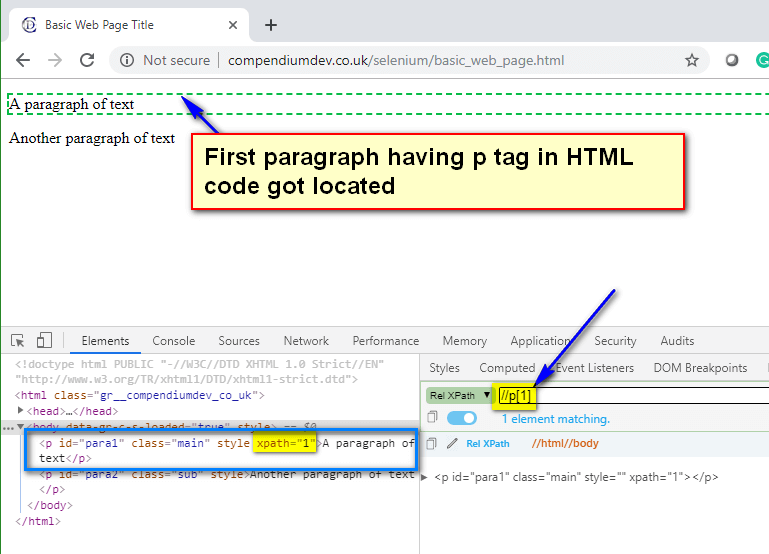The height and width of the screenshot is (554, 769).
Task: Open the Security tab
Action: tap(615, 341)
